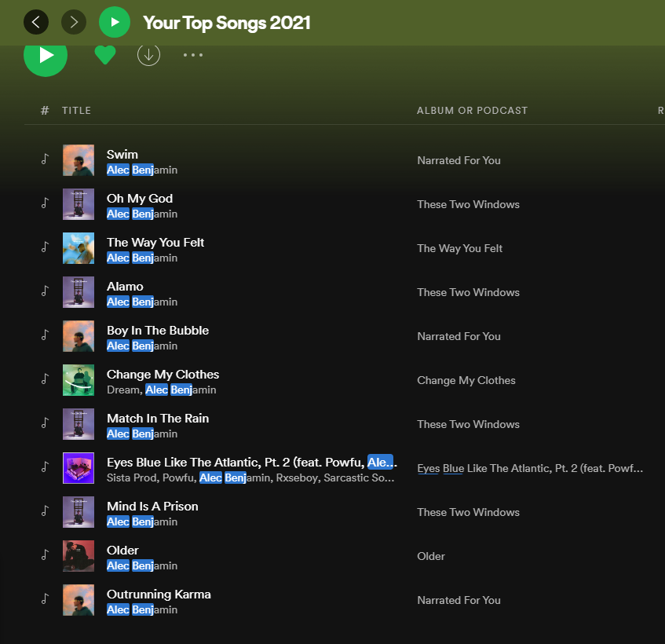Click the note icon beside Eyes Blue Like The Atlantic
This screenshot has width=665, height=644.
45,467
